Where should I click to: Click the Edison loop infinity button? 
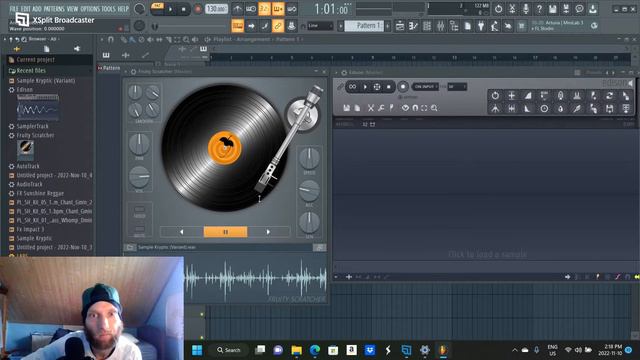point(353,87)
